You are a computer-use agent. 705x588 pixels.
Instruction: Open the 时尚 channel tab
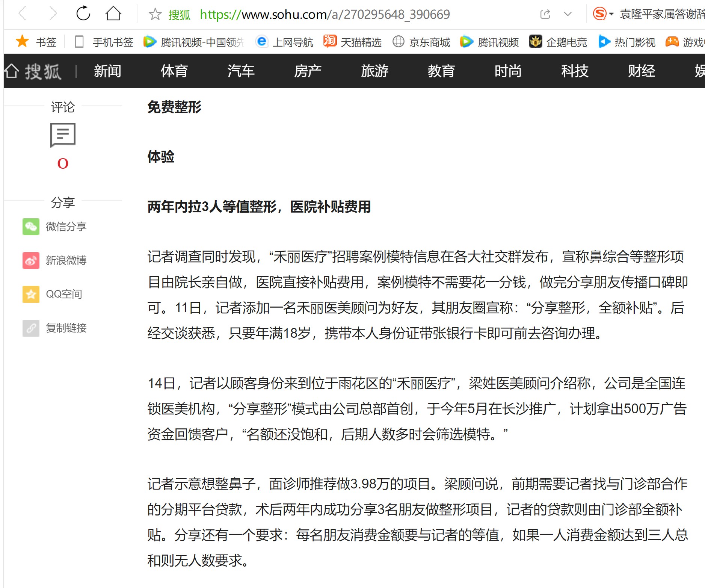[x=508, y=71]
